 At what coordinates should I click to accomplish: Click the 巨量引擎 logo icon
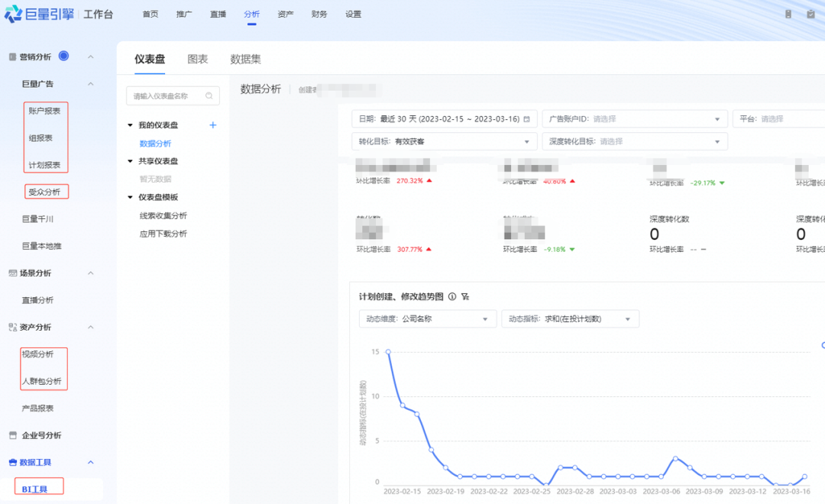pos(13,14)
